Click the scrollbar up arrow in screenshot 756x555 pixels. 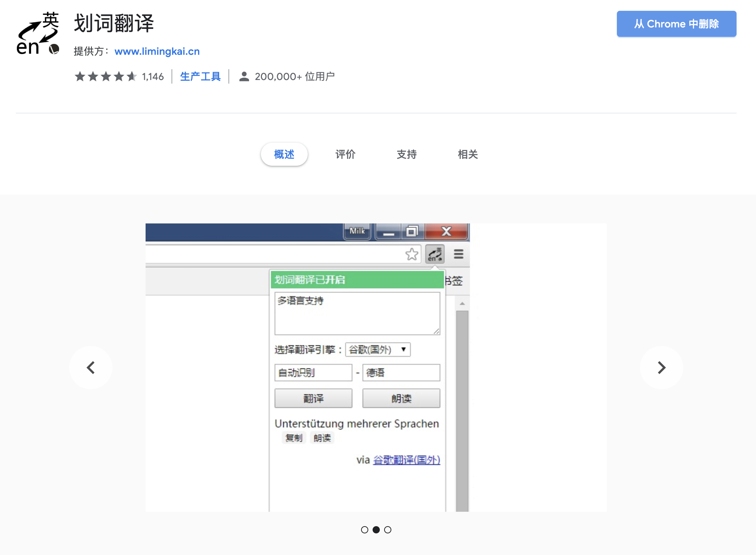click(x=462, y=304)
